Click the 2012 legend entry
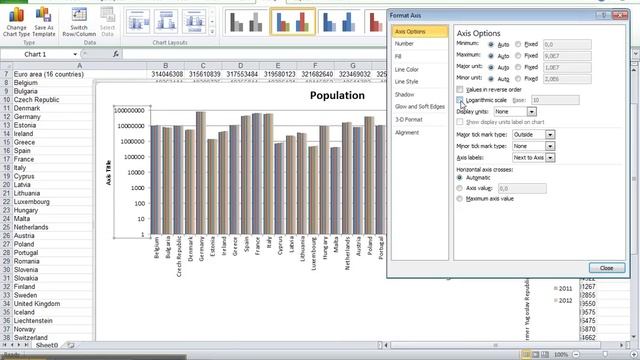Viewport: 640px width, 360px height. [563, 301]
